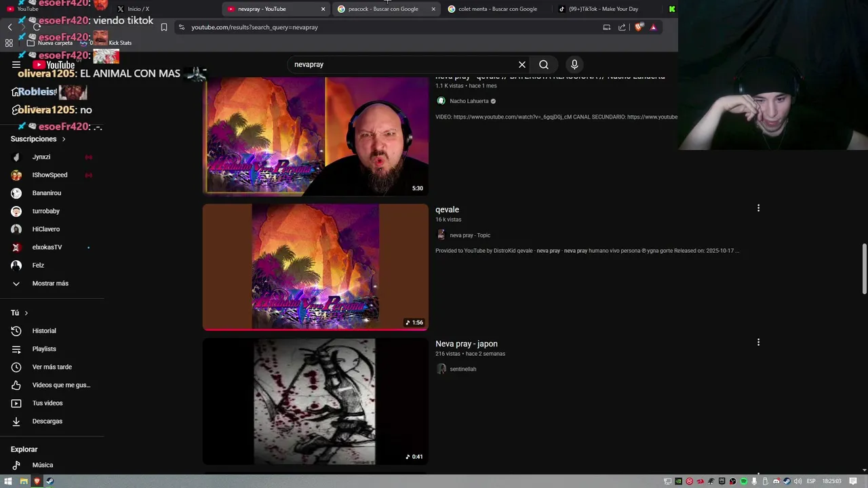Viewport: 868px width, 488px height.
Task: Close the nevapray YouTube tab
Action: (x=323, y=9)
